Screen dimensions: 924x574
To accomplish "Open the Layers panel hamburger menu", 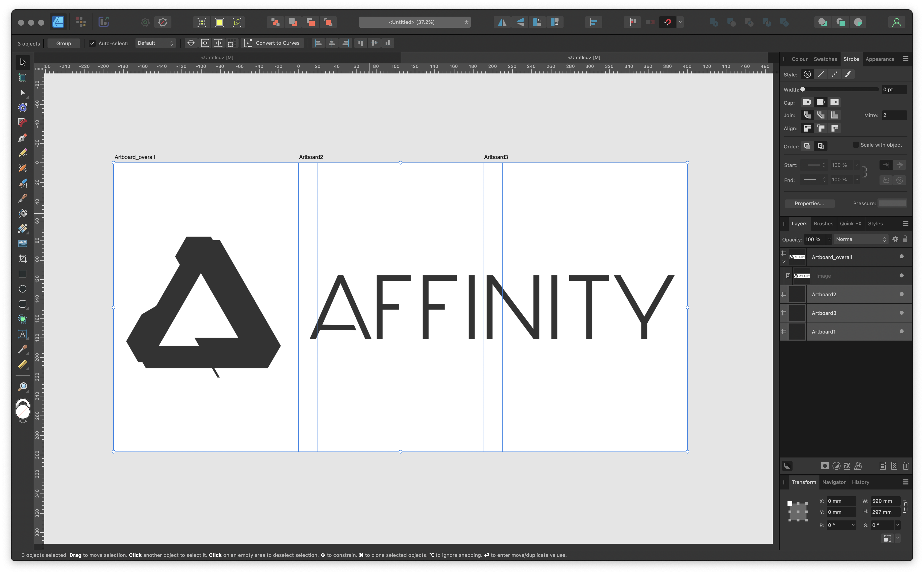I will point(906,224).
